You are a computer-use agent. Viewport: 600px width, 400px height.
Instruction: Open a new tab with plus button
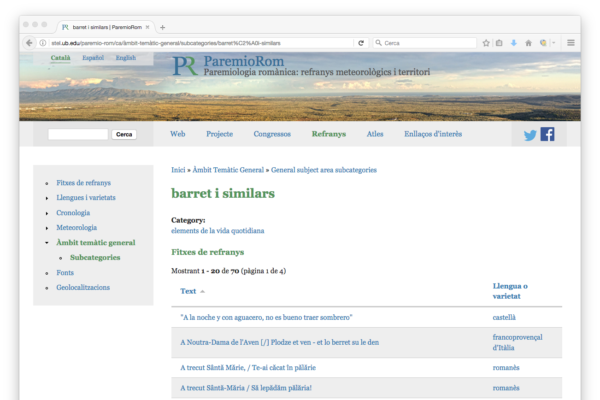pyautogui.click(x=163, y=27)
